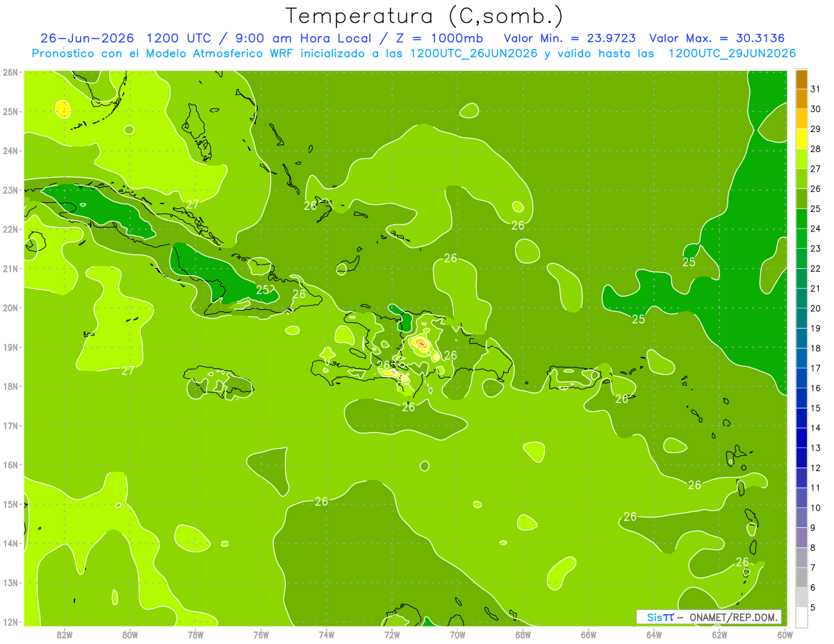This screenshot has height=644, width=834.
Task: Click the green legend swatch between 24 and 25
Action: (x=801, y=219)
